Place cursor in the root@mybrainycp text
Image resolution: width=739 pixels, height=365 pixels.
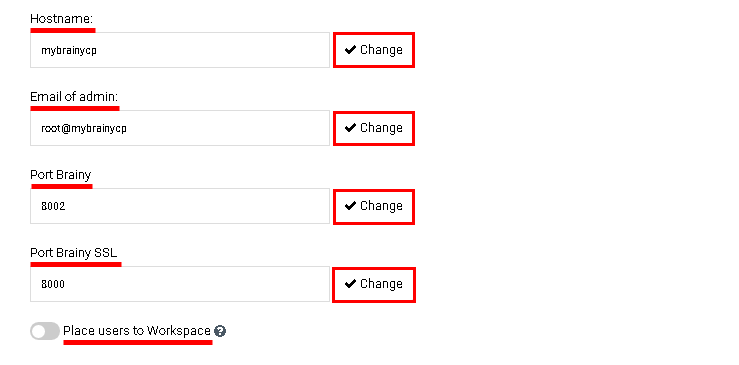[x=84, y=128]
